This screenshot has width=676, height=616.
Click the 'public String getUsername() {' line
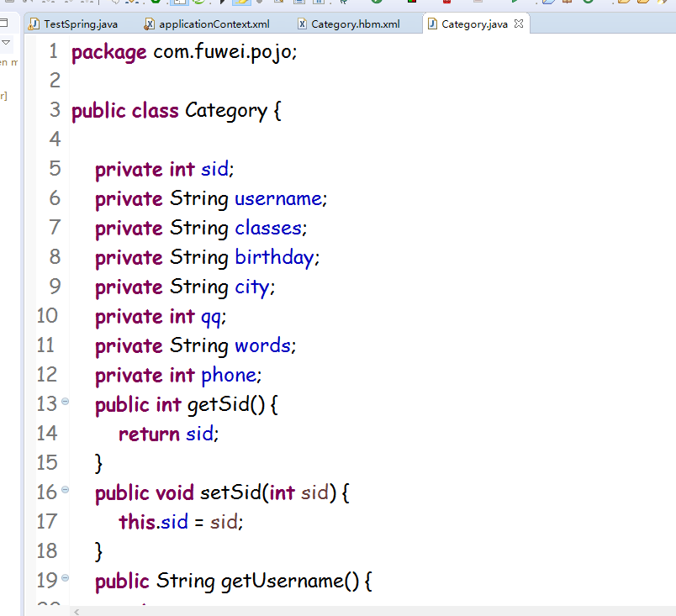click(x=233, y=581)
